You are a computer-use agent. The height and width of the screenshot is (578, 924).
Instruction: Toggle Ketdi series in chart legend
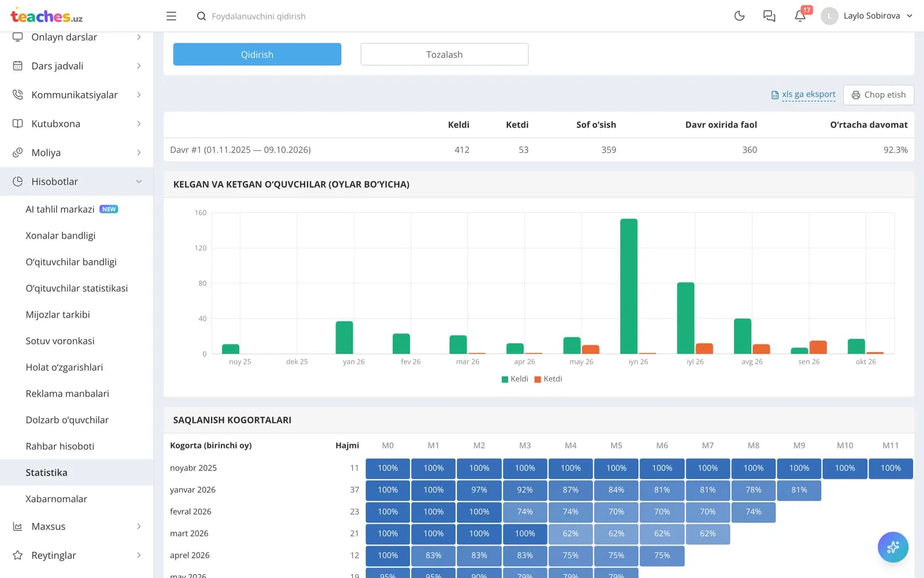(548, 379)
